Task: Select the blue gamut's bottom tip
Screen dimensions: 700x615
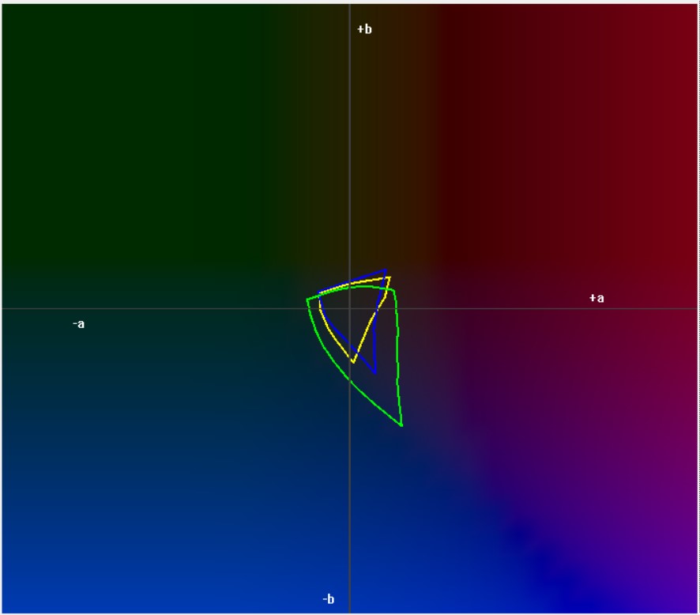Action: point(375,372)
